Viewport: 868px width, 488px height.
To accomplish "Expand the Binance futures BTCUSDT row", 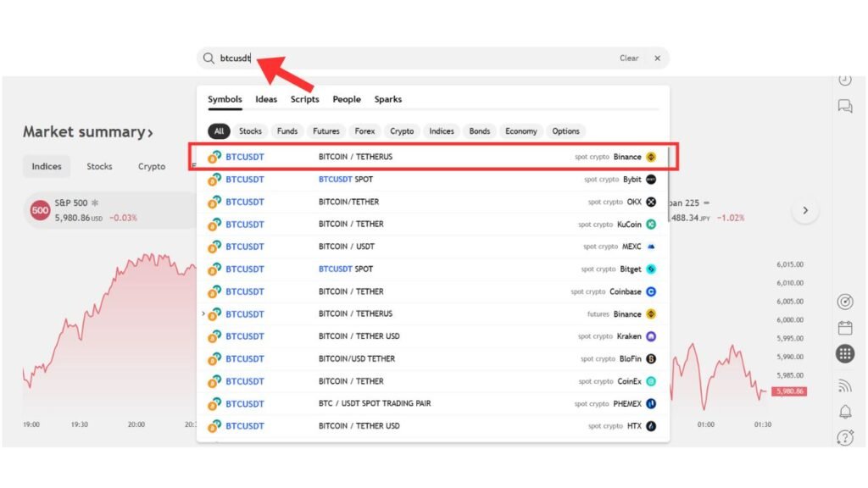I will [203, 313].
